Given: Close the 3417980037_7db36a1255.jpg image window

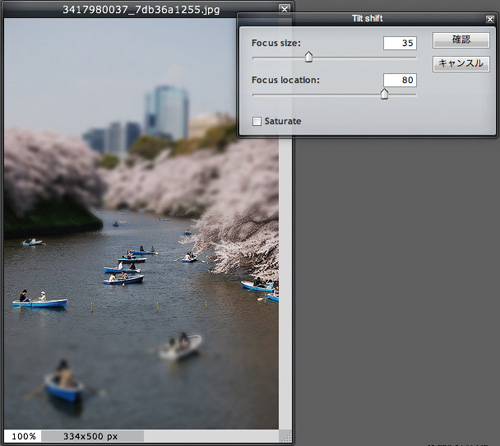Looking at the screenshot, I should [284, 9].
